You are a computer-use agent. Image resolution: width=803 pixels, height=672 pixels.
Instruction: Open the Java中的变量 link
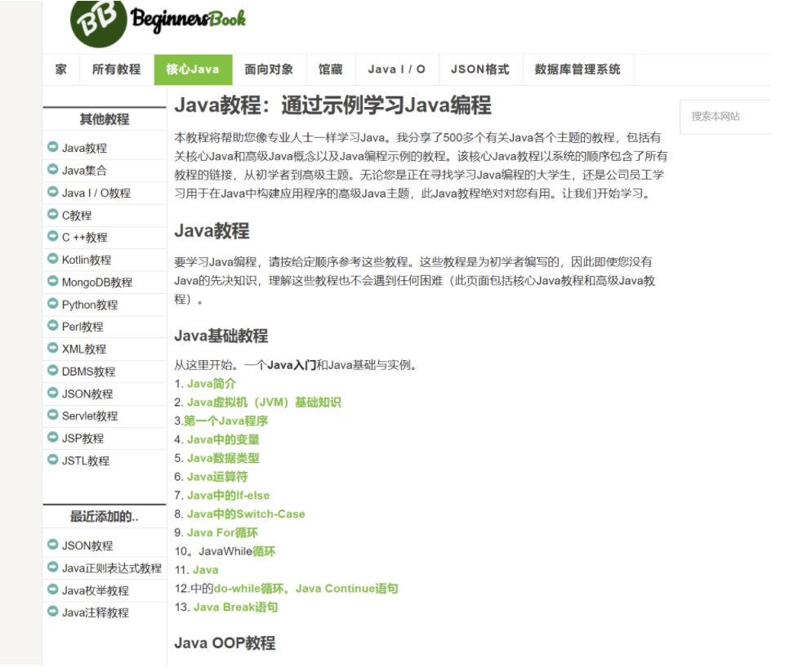pyautogui.click(x=223, y=439)
